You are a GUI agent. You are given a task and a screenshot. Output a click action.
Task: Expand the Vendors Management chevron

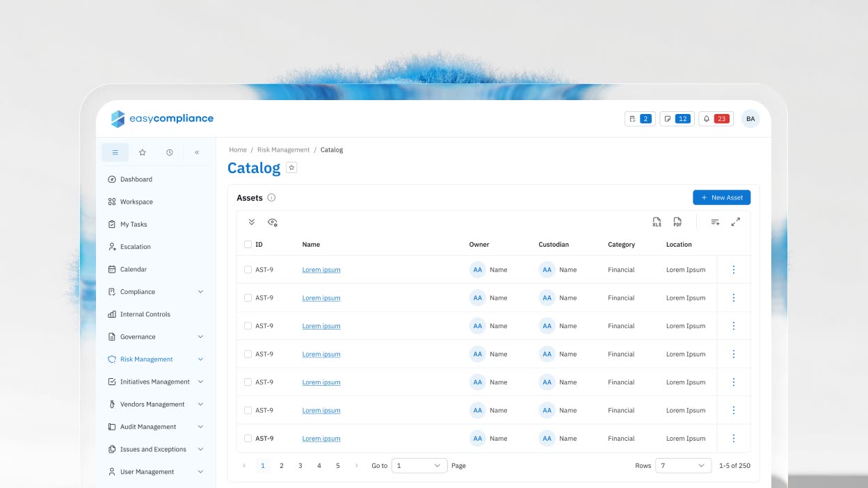(200, 405)
